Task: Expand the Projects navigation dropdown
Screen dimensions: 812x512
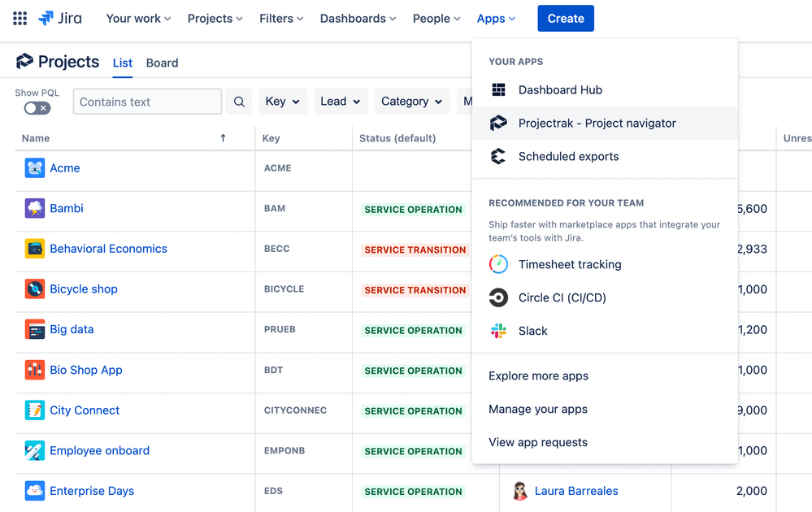Action: tap(215, 19)
